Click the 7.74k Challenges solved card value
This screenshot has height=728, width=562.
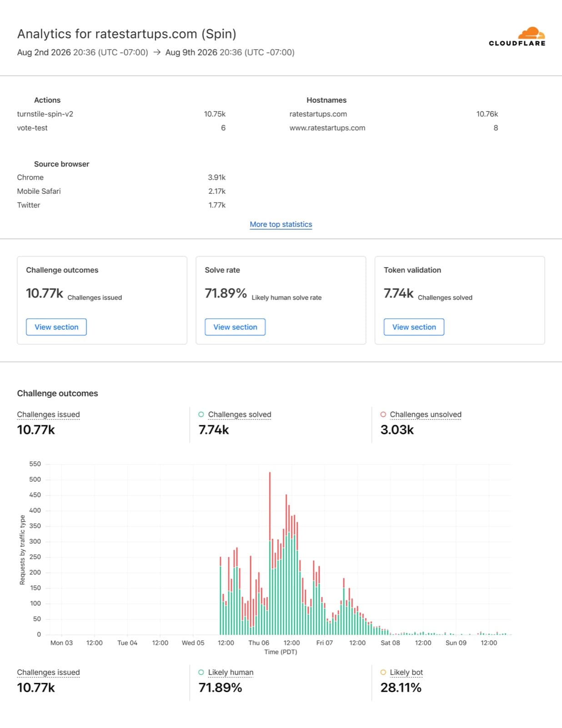(x=399, y=293)
